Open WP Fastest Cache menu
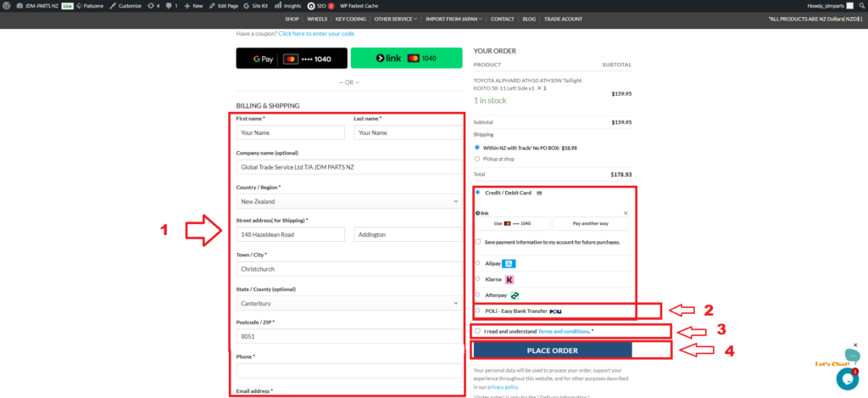Image resolution: width=868 pixels, height=398 pixels. (x=359, y=6)
